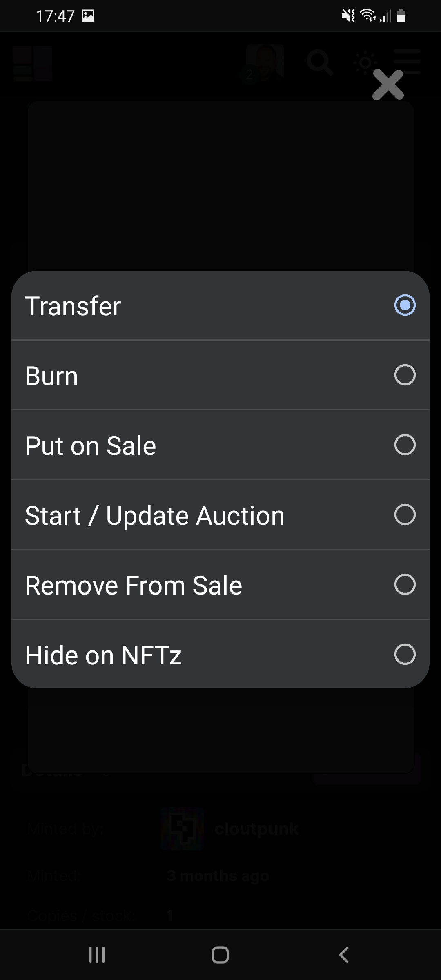Tap the Put on Sale label
Viewport: 441px width, 980px height.
pos(91,445)
